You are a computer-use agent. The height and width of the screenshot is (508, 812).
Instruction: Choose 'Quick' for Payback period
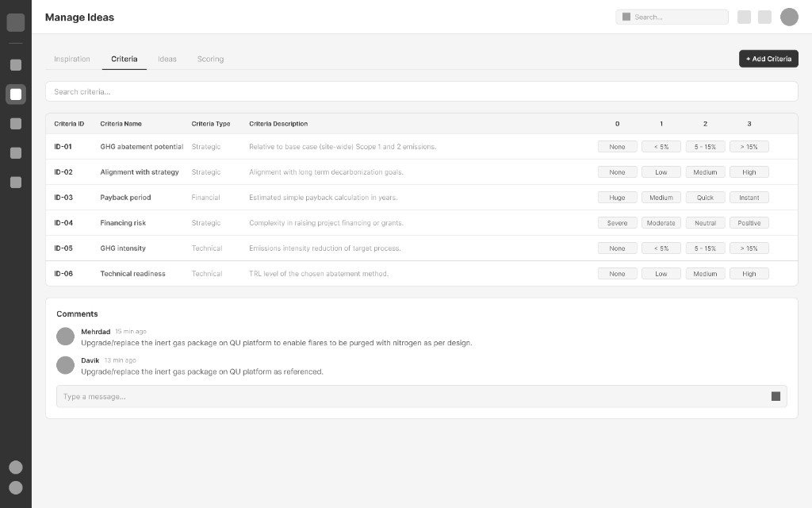705,198
